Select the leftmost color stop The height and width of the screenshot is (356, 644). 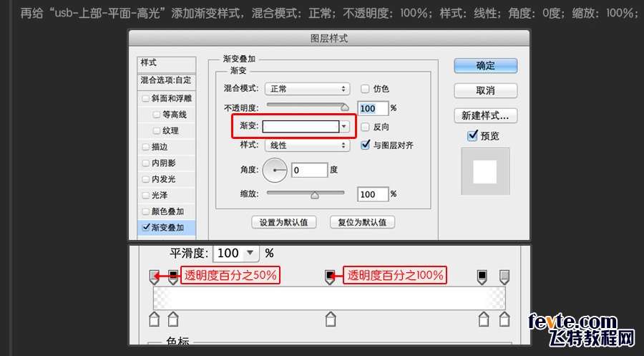click(154, 319)
